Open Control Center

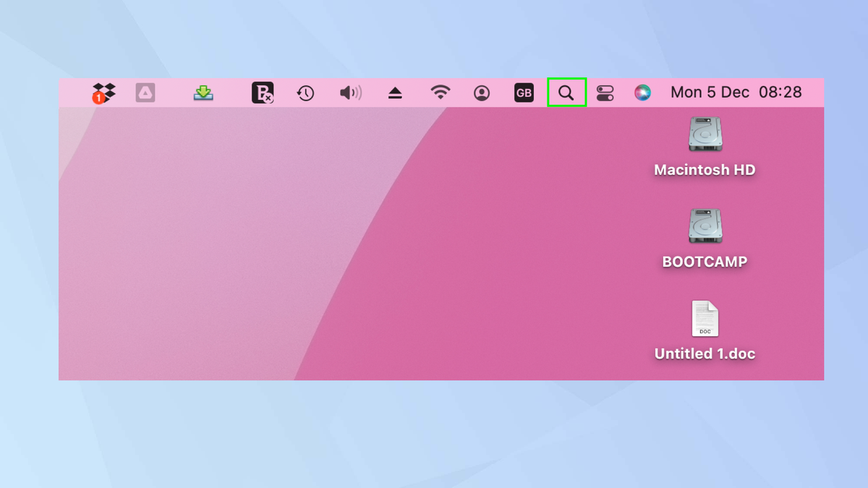605,92
